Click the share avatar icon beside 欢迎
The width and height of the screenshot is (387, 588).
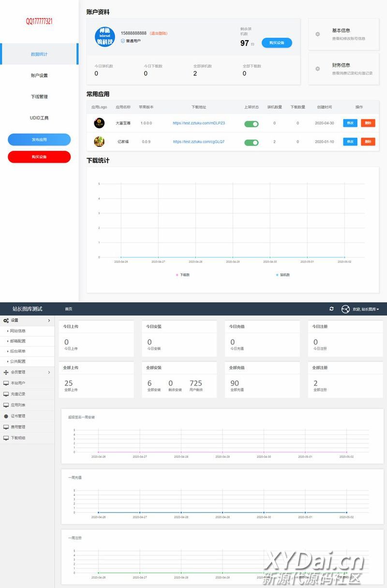tap(345, 309)
